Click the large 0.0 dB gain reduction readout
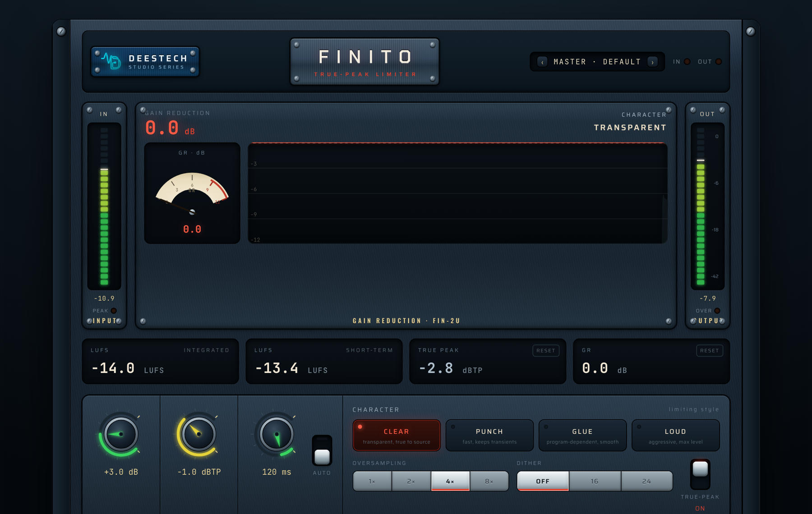This screenshot has height=514, width=812. pos(170,128)
